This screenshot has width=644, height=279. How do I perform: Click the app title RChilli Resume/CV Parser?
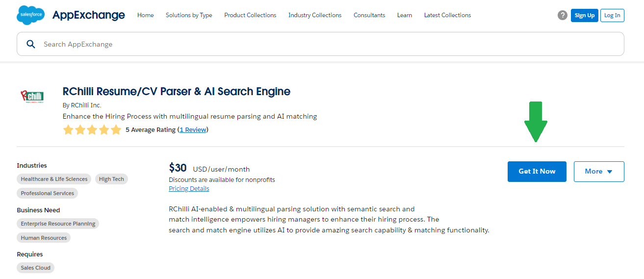[x=177, y=92]
